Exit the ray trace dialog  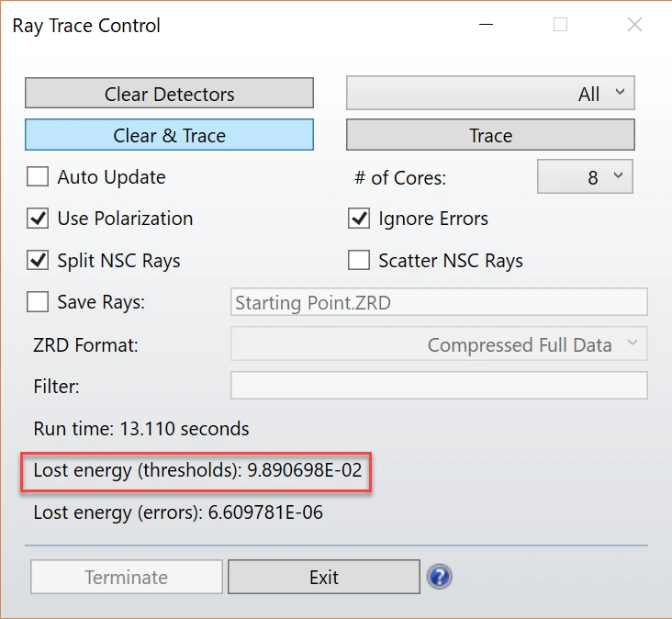point(324,577)
